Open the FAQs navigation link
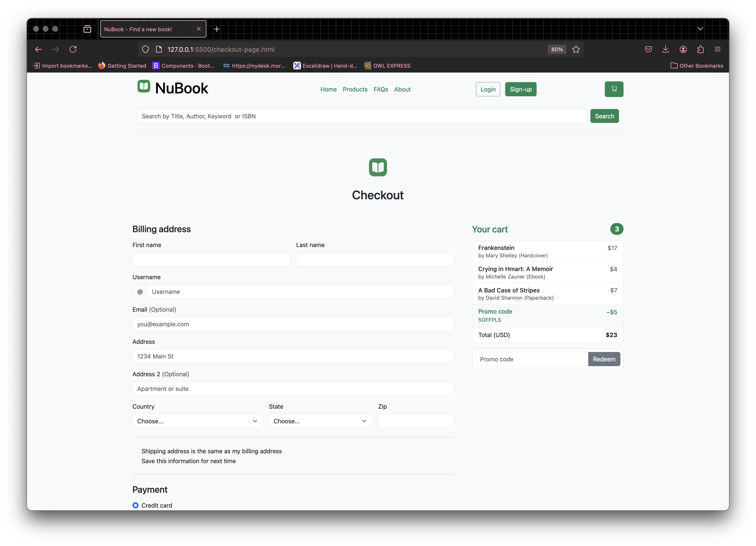 coord(380,89)
